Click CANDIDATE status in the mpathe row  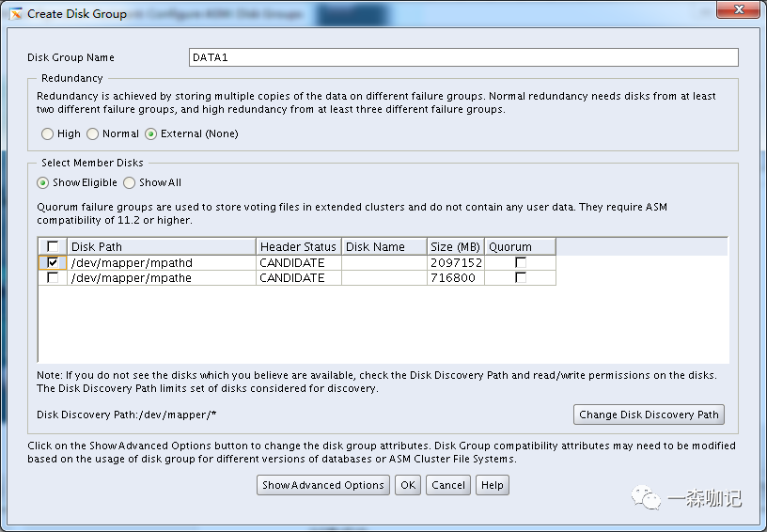298,277
